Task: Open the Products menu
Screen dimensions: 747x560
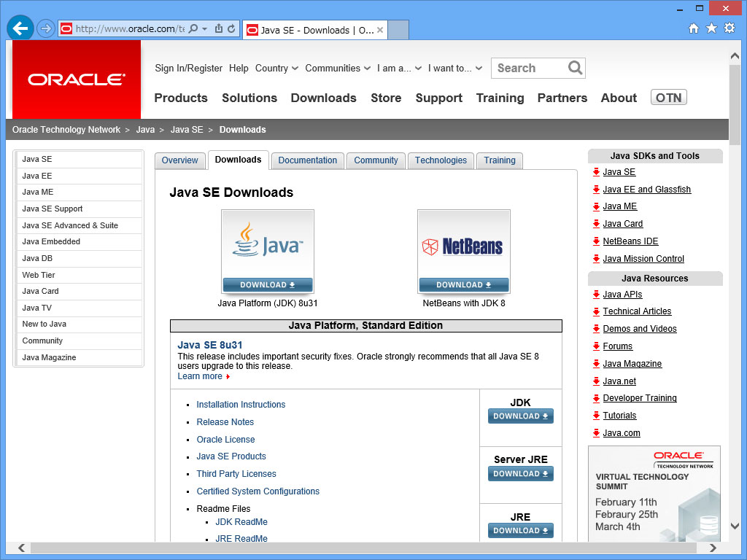Action: (x=181, y=98)
